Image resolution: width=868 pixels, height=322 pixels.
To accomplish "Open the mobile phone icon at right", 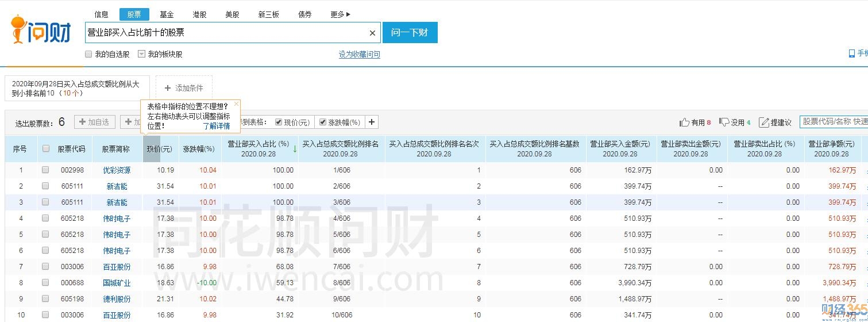I will 852,53.
